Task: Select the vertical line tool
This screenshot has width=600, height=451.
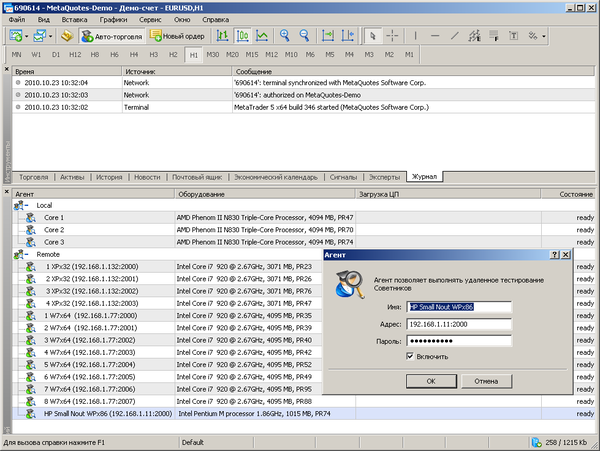Action: [x=416, y=36]
